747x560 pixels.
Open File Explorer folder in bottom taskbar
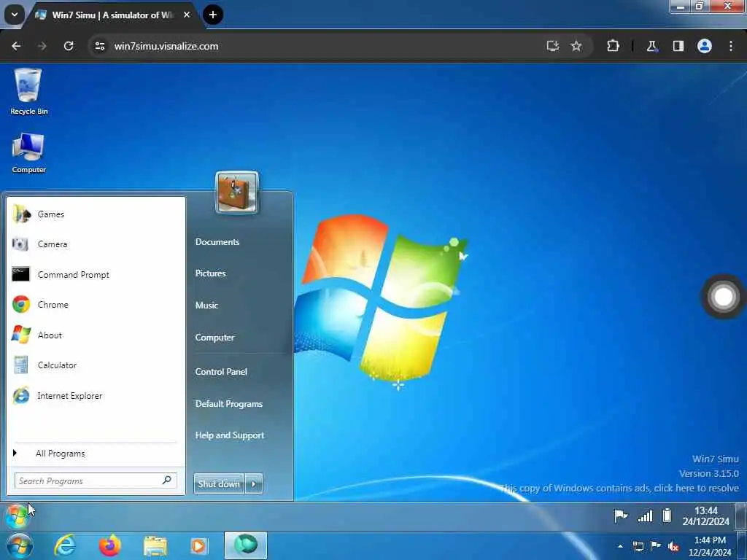155,546
